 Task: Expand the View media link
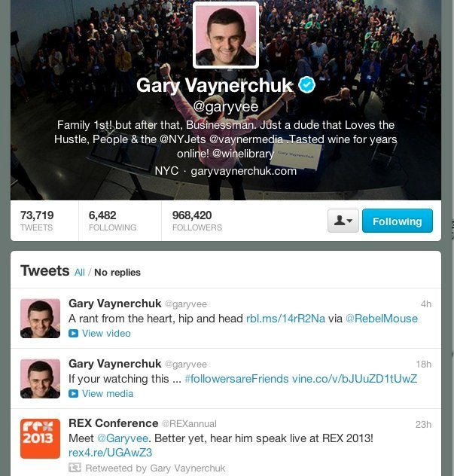(108, 394)
